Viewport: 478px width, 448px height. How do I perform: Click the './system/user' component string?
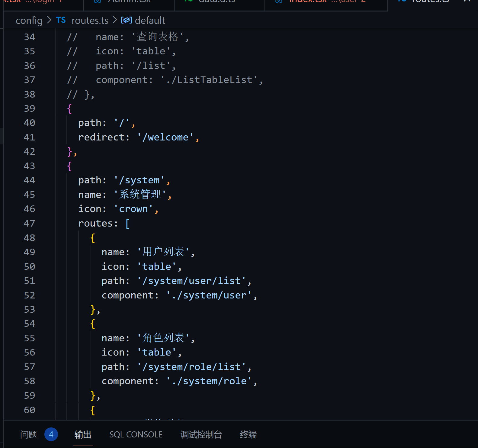209,295
